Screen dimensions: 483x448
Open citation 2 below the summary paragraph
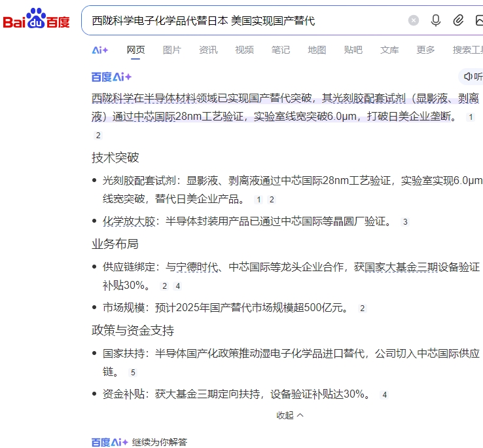98,136
